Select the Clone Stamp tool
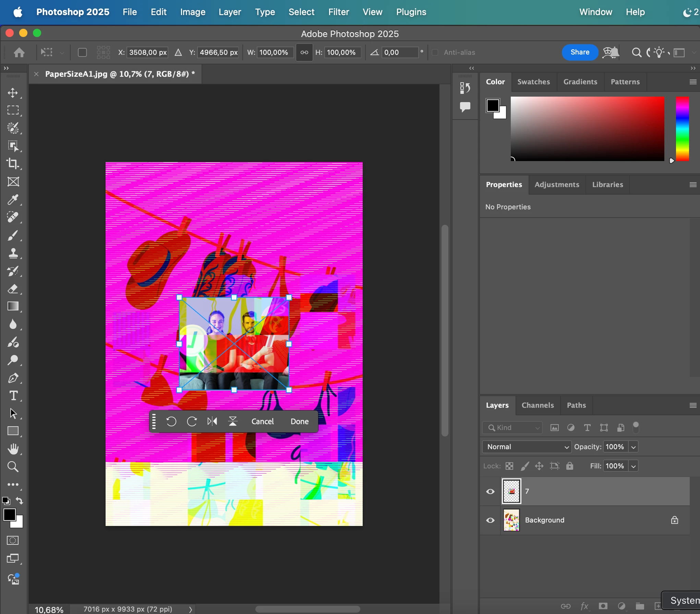The height and width of the screenshot is (614, 700). point(13,253)
